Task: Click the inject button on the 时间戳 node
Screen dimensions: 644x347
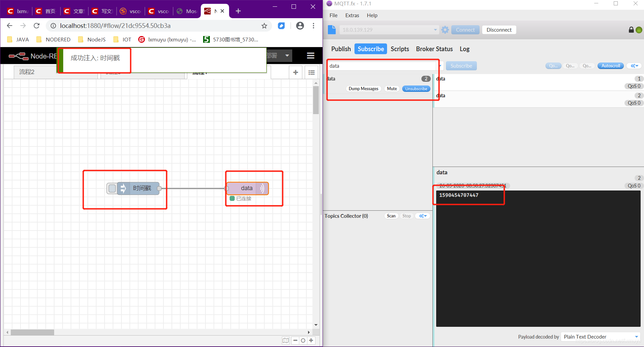Action: tap(112, 188)
